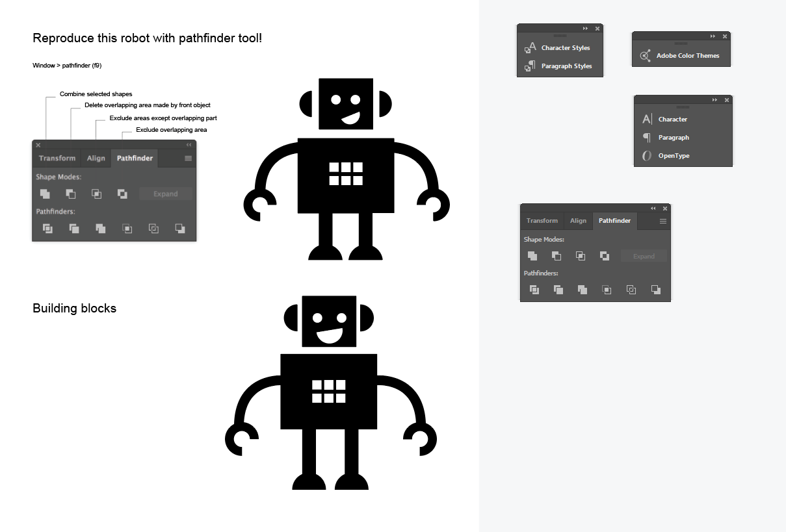The width and height of the screenshot is (786, 532).
Task: Click Outline in the floating Pathfinder panel
Action: (631, 290)
